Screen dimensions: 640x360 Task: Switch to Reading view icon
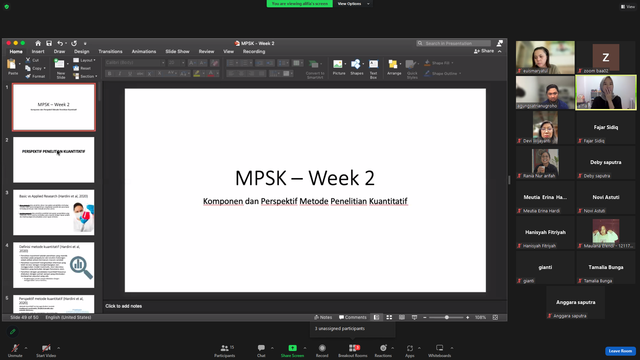pos(402,317)
